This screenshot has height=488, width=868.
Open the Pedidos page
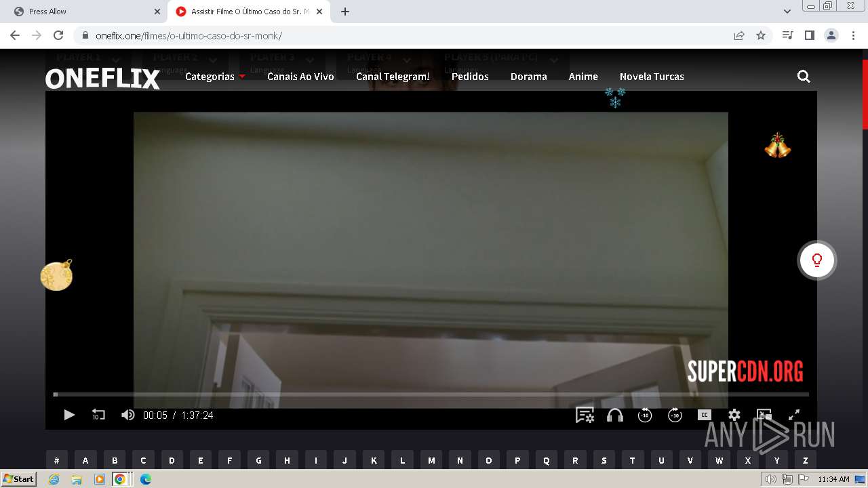[470, 77]
